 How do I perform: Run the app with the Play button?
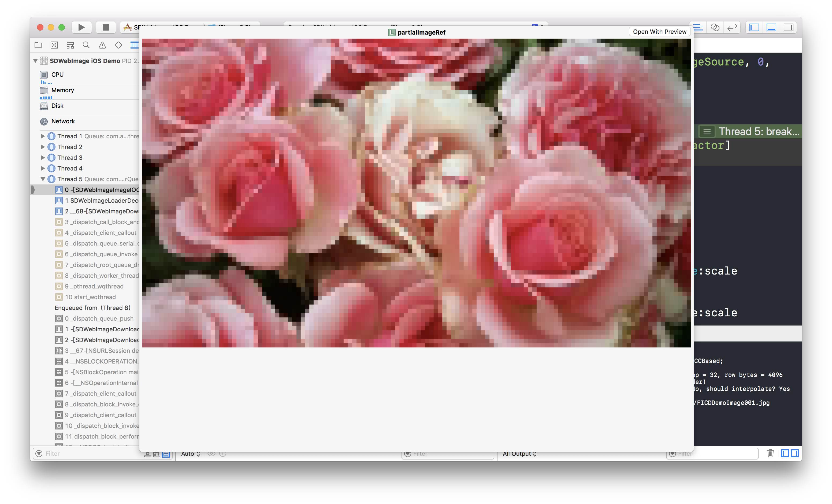[81, 27]
